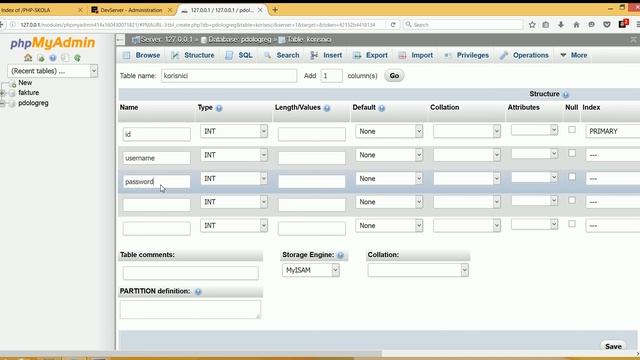Click the Add columns number field
Screen dimensions: 640x360
click(331, 76)
